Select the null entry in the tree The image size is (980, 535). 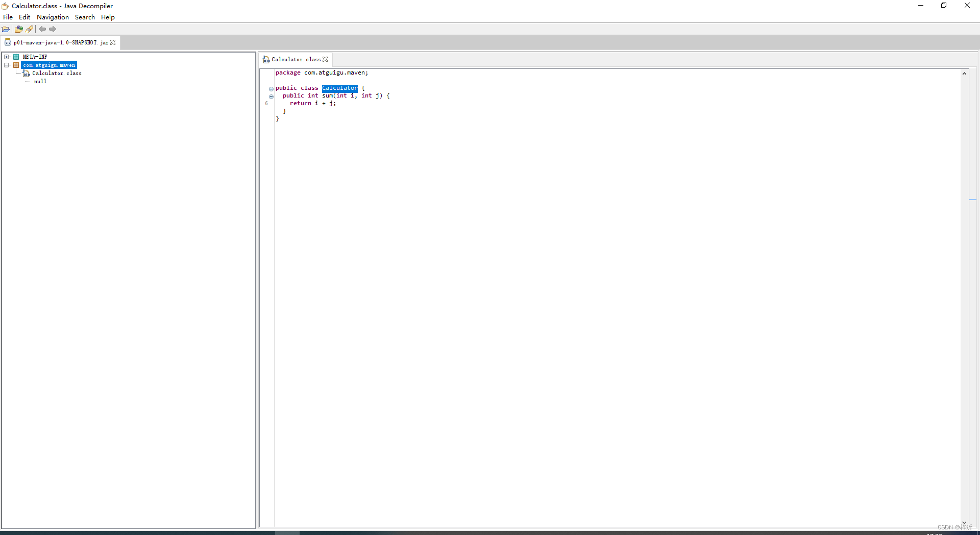(x=40, y=81)
